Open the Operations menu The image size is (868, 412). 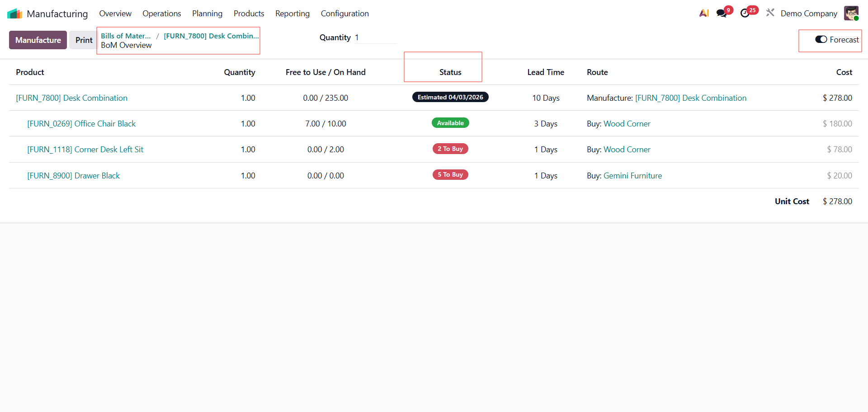[x=161, y=14]
